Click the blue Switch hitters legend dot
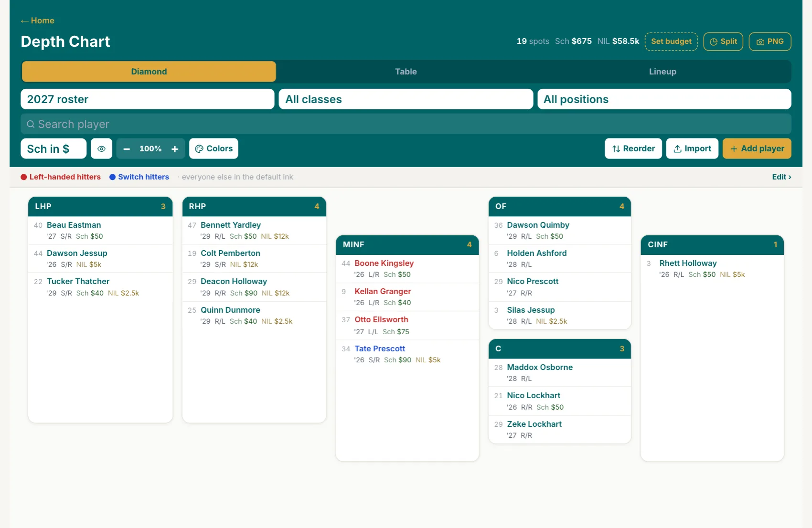812x528 pixels. 112,177
